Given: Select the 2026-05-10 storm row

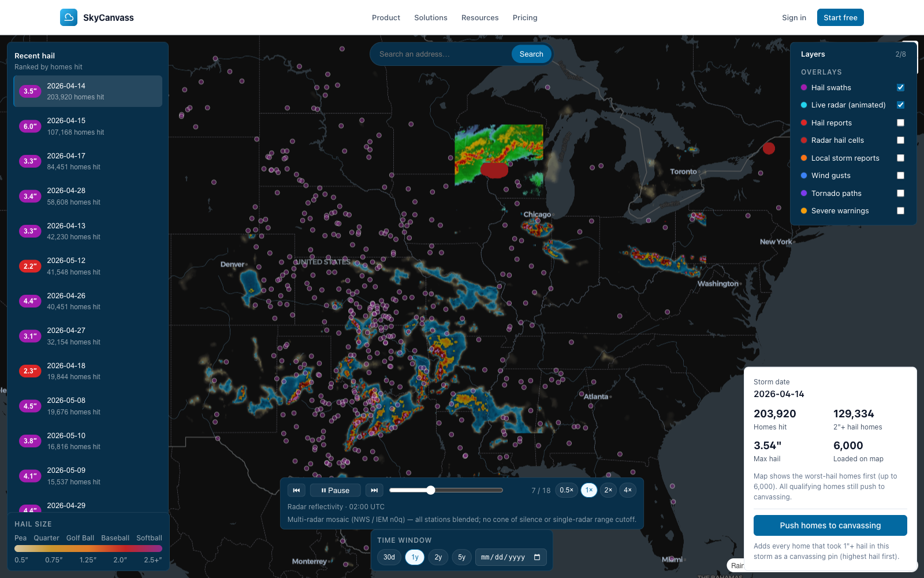Looking at the screenshot, I should 88,441.
